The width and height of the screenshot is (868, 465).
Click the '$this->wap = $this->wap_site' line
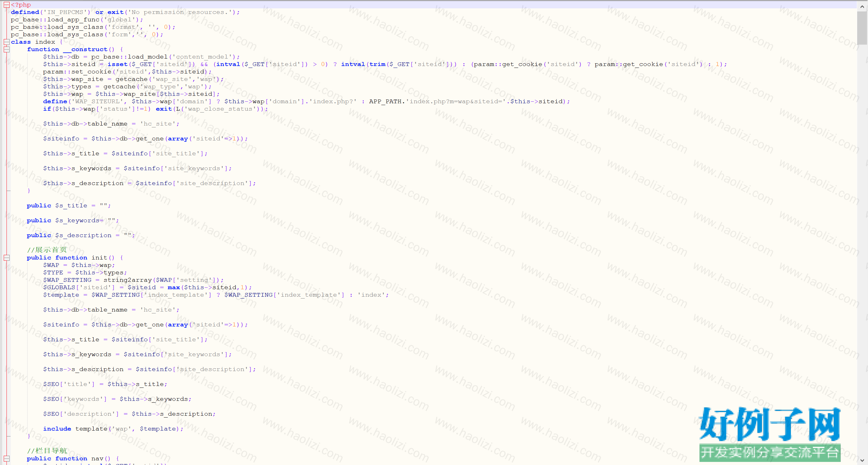pyautogui.click(x=131, y=94)
